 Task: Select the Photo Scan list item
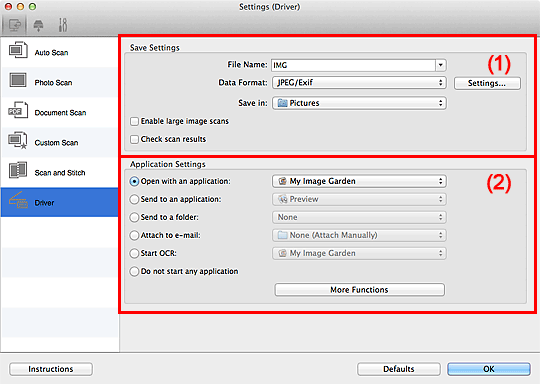coord(60,82)
